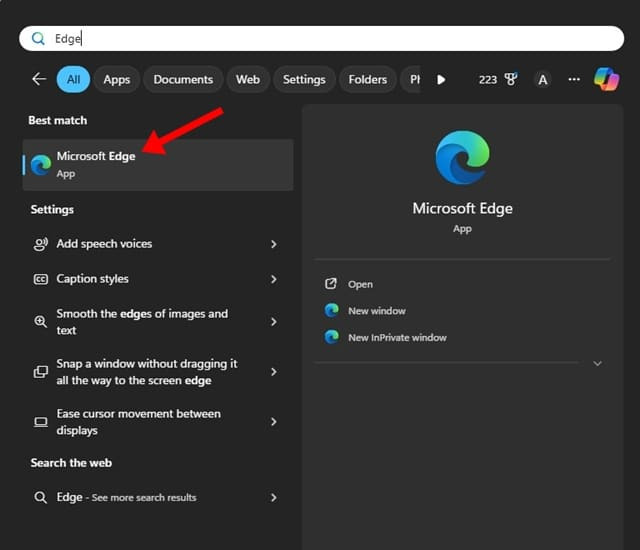The image size is (640, 550).
Task: Click the Search the web heading
Action: click(71, 463)
